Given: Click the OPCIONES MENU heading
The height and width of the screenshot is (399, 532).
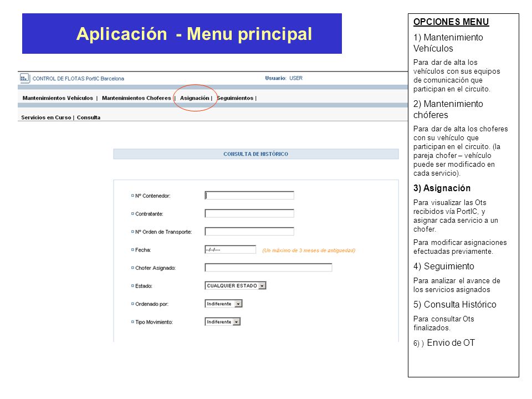Looking at the screenshot, I should tap(451, 22).
